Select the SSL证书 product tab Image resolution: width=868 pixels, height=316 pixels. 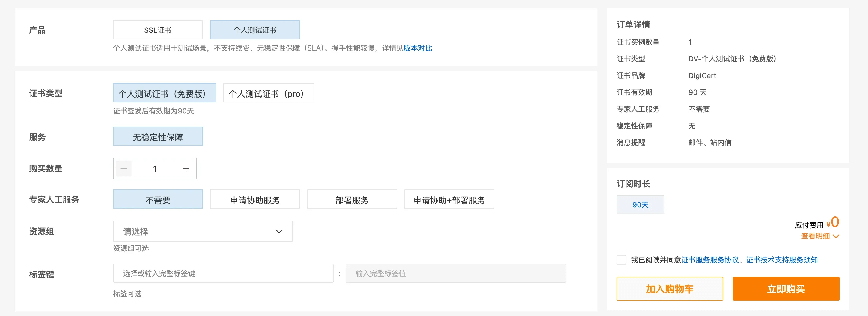[x=158, y=30]
